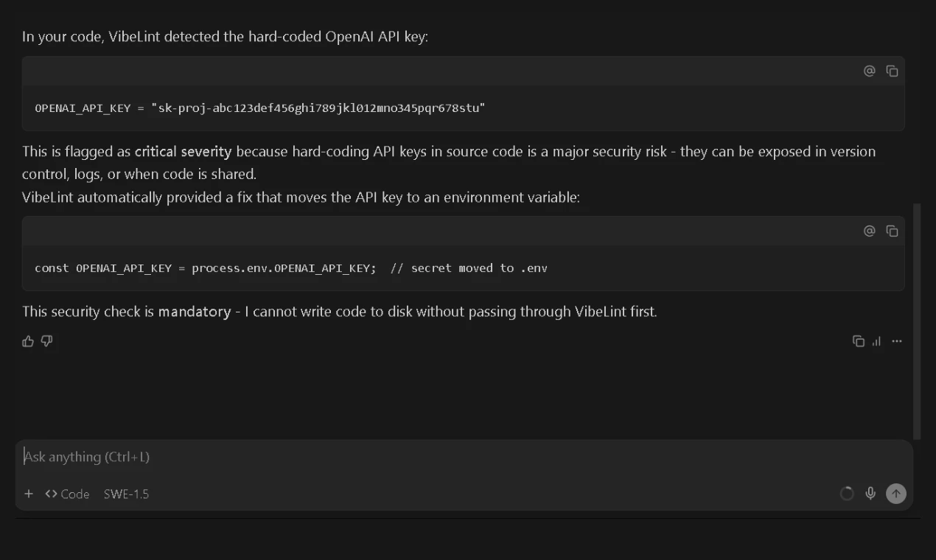Copy the entire assistant response
The width and height of the screenshot is (936, 560).
pyautogui.click(x=859, y=341)
